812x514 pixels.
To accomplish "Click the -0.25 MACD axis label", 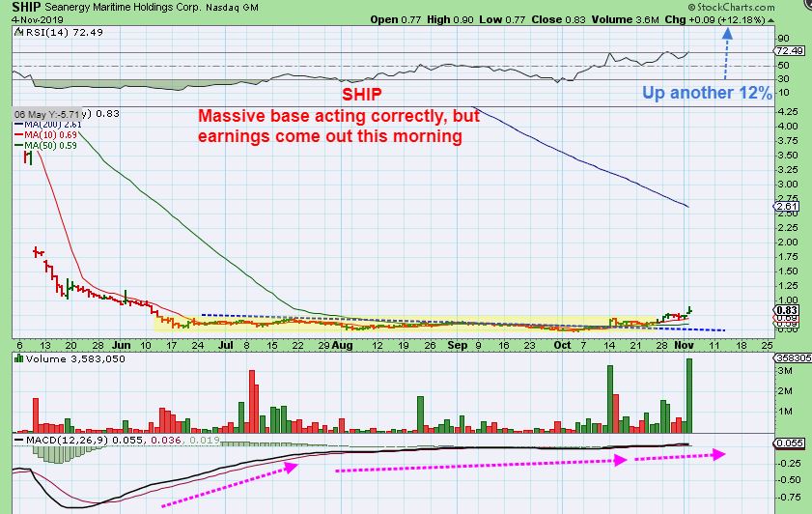I will click(x=790, y=463).
